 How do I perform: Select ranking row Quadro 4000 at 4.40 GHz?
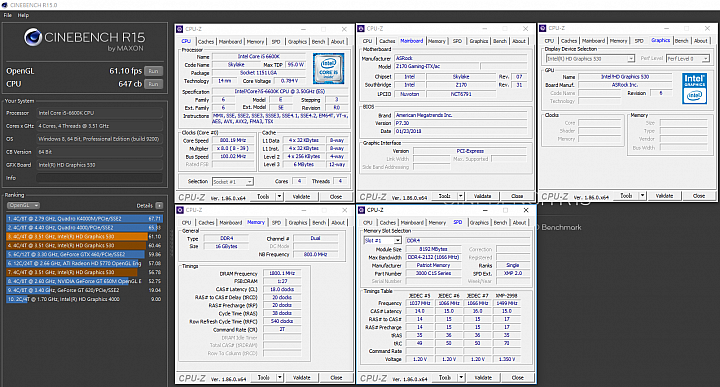[x=84, y=228]
